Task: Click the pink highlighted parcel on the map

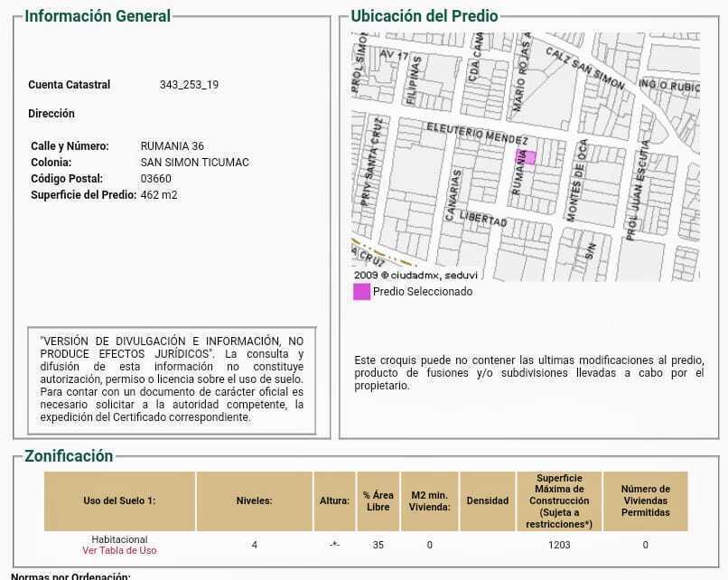Action: tap(526, 157)
